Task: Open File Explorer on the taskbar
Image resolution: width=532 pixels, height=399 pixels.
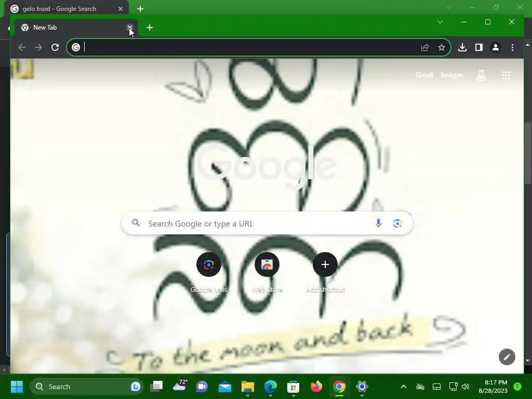Action: [x=248, y=387]
